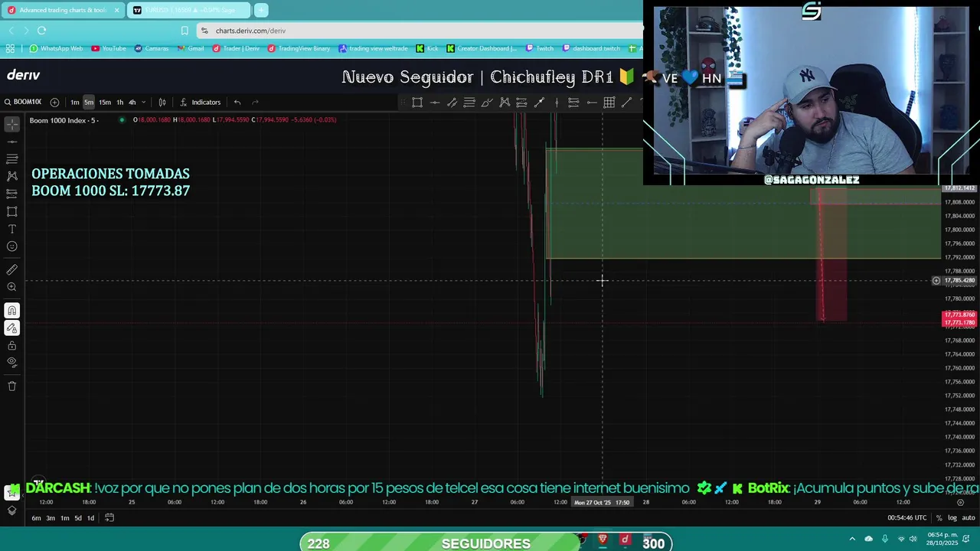The image size is (980, 551).
Task: Switch to the 5m timeframe
Action: click(x=89, y=103)
